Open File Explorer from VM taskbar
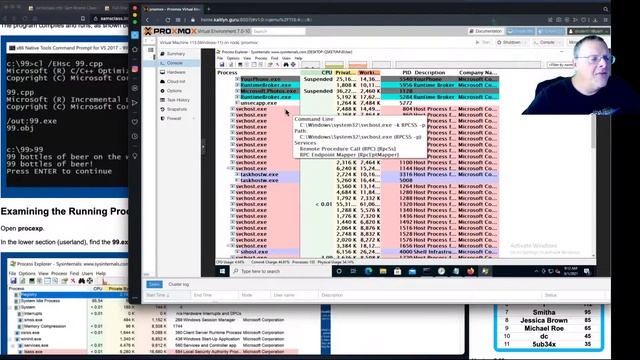 coord(383,271)
